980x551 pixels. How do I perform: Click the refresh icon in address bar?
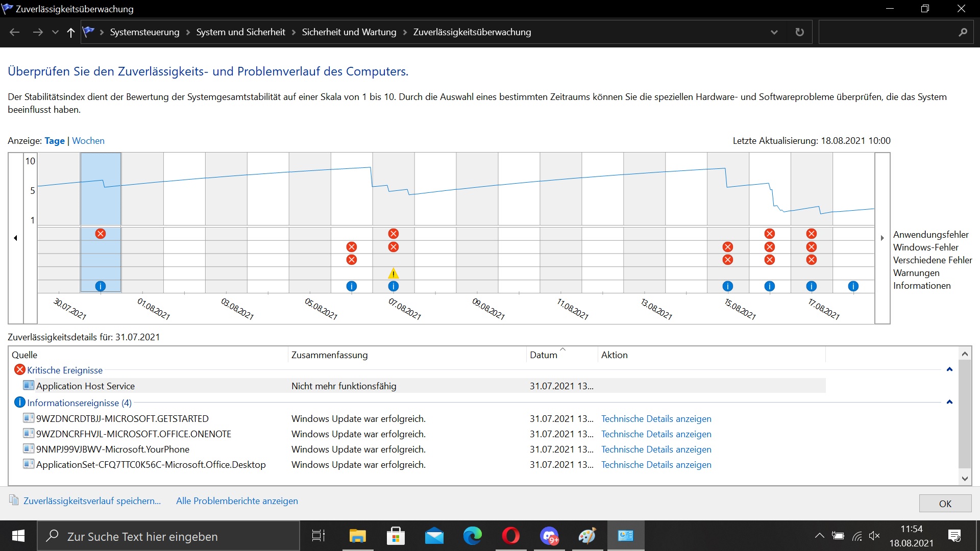coord(799,32)
